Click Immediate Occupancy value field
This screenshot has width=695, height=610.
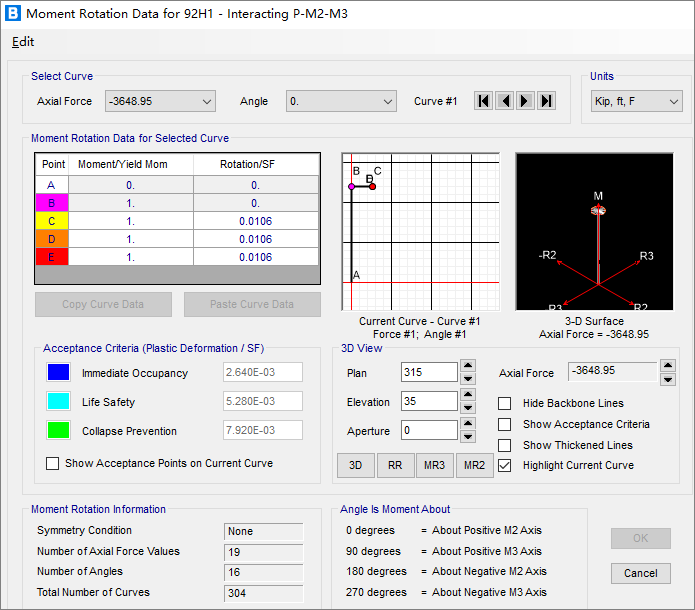[263, 372]
